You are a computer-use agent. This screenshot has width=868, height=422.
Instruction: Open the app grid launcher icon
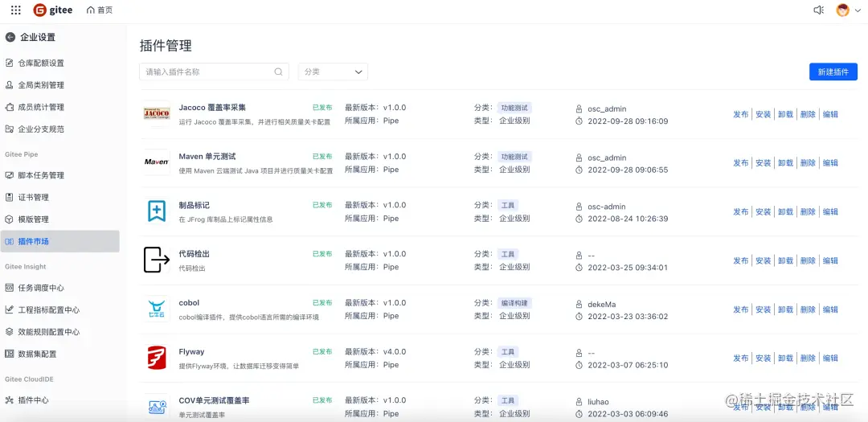click(16, 10)
